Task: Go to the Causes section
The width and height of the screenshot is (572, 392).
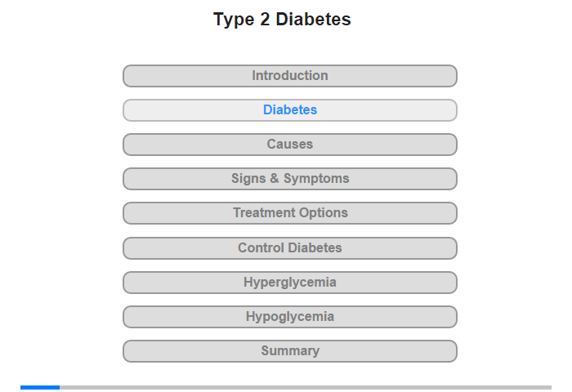Action: point(289,145)
